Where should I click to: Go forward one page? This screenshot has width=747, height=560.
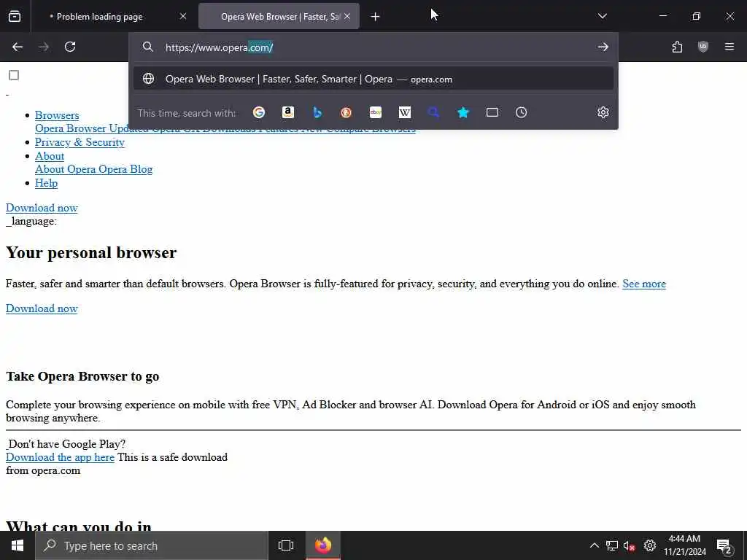(x=44, y=47)
